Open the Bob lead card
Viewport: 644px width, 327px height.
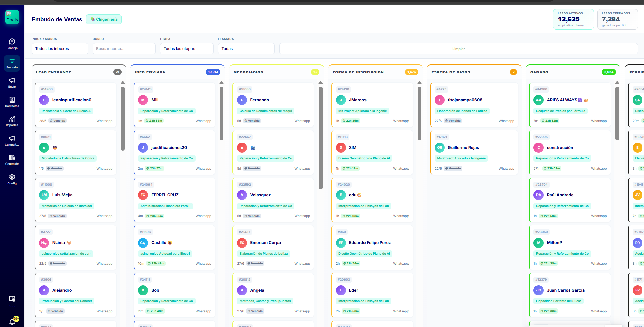point(174,295)
